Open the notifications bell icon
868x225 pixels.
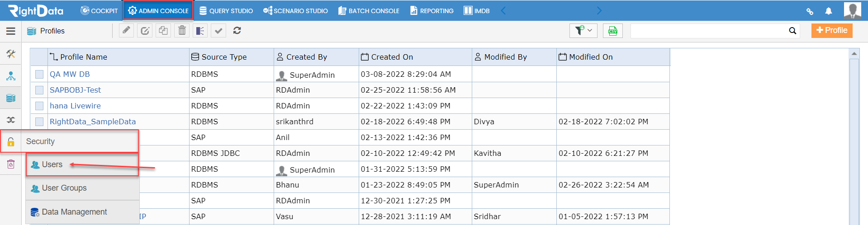829,11
